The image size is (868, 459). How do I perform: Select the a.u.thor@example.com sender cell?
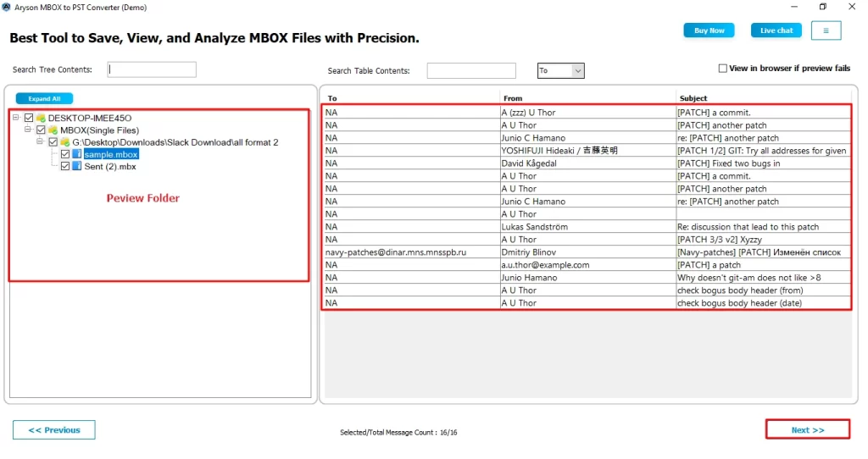pos(588,265)
